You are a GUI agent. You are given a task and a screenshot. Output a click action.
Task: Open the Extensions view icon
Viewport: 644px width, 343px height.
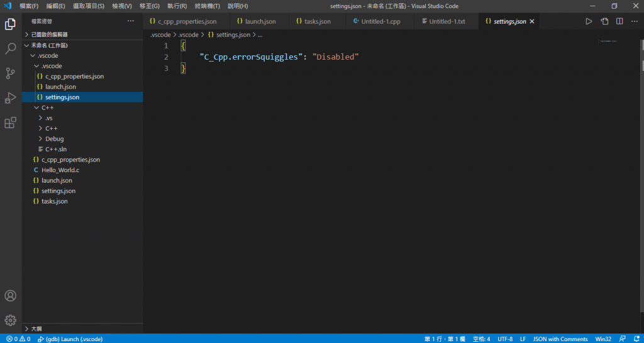coord(10,122)
